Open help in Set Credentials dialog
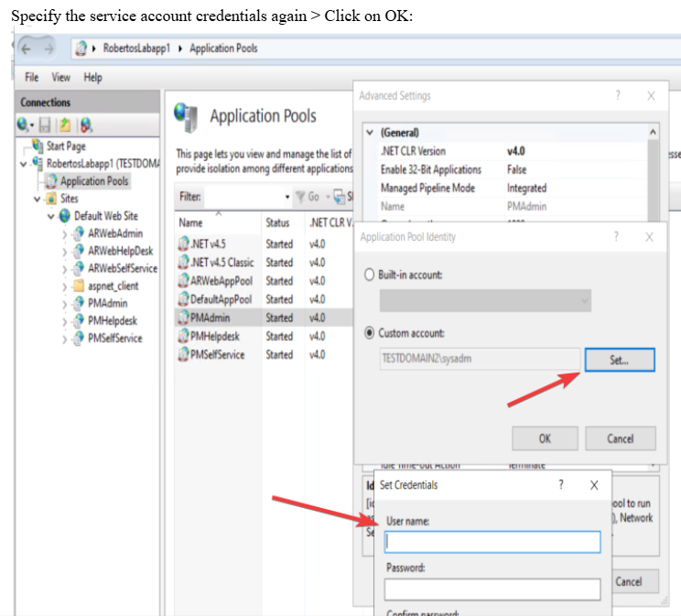The width and height of the screenshot is (681, 616). pyautogui.click(x=561, y=485)
